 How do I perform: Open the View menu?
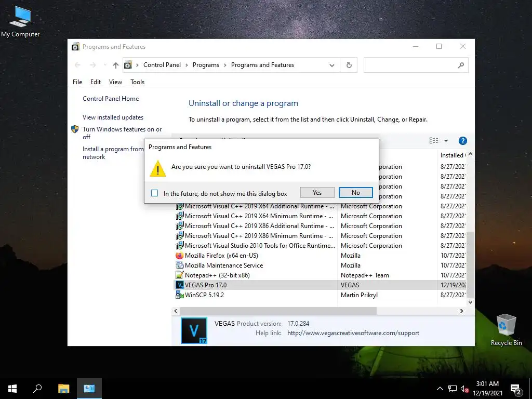115,82
